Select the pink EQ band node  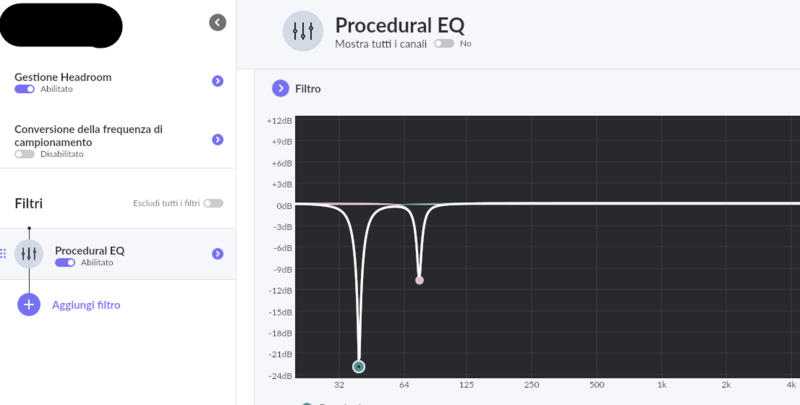(x=419, y=280)
